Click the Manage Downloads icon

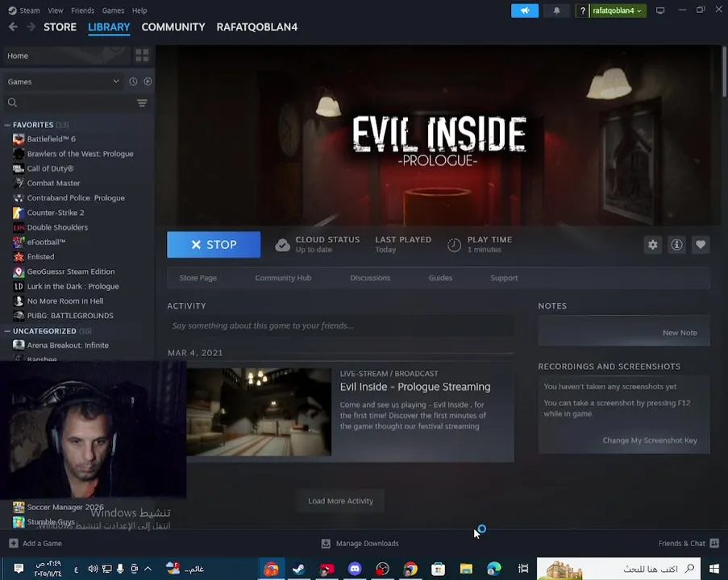(326, 543)
